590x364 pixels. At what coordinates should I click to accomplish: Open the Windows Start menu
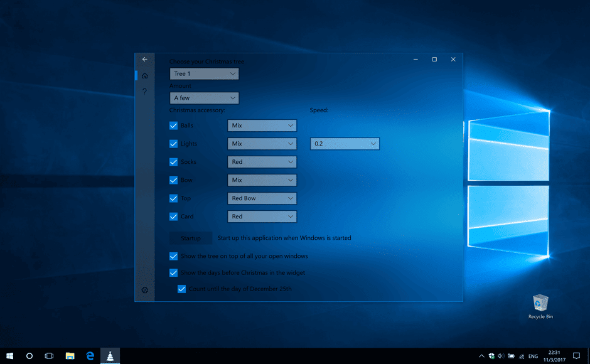pyautogui.click(x=10, y=356)
